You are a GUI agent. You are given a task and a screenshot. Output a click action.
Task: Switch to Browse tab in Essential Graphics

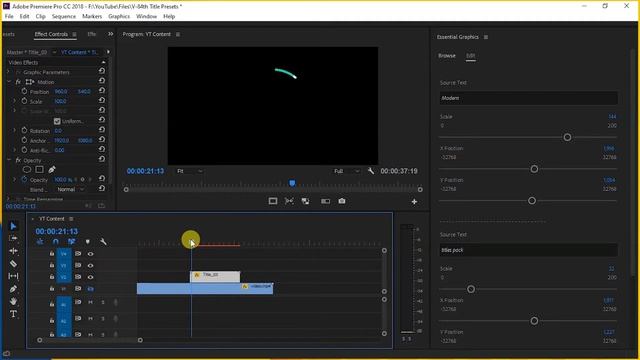pos(447,56)
